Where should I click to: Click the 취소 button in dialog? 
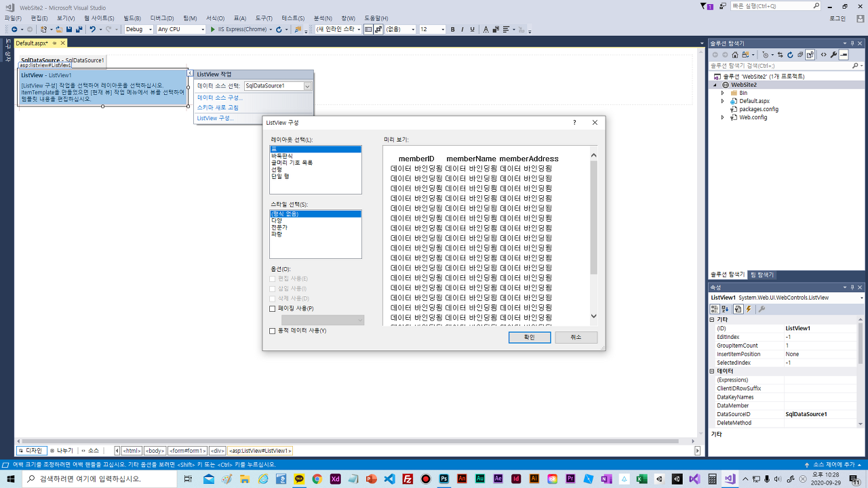576,338
